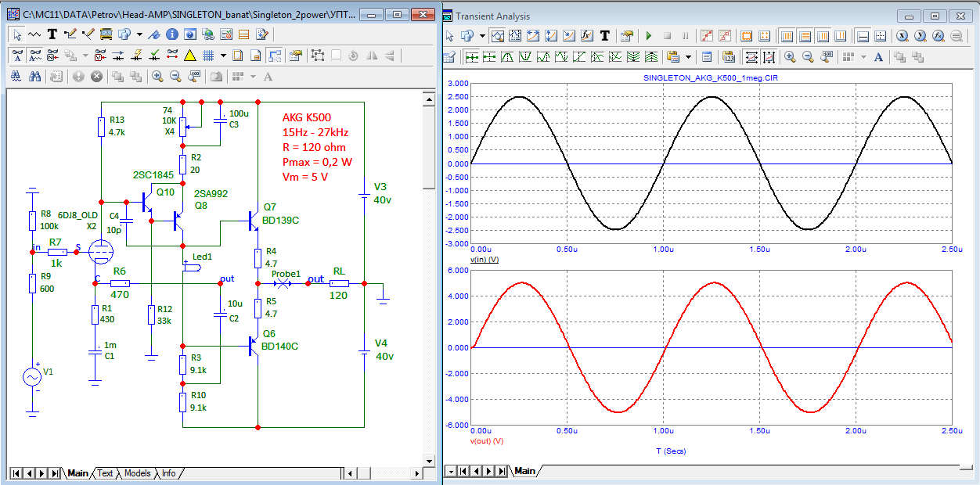This screenshot has height=485, width=980.
Task: Zoom in on the schematic
Action: [157, 77]
